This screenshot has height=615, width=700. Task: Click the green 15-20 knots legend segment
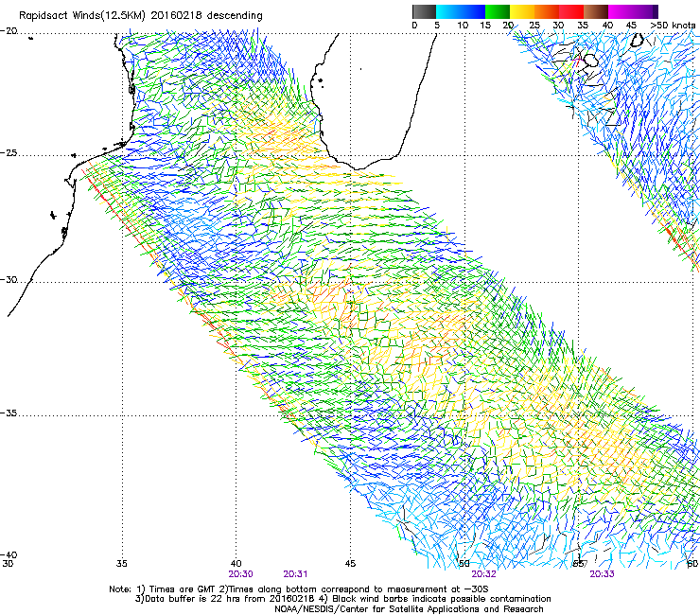click(x=498, y=11)
